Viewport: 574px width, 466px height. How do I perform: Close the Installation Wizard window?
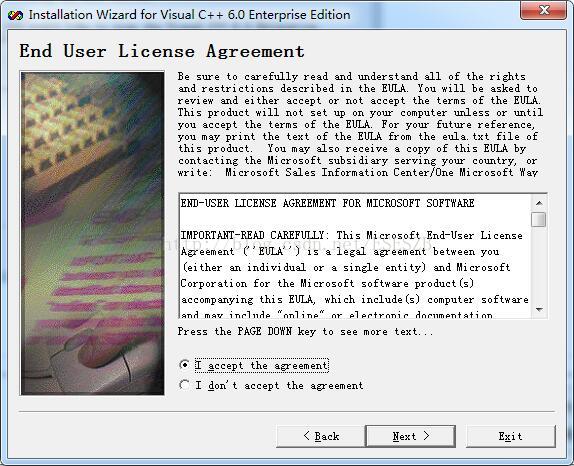(x=543, y=10)
